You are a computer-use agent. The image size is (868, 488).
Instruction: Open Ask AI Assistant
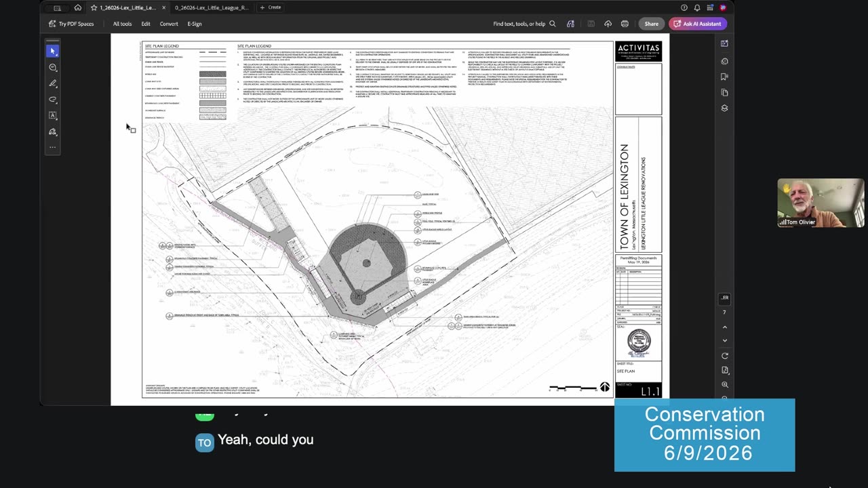point(698,24)
